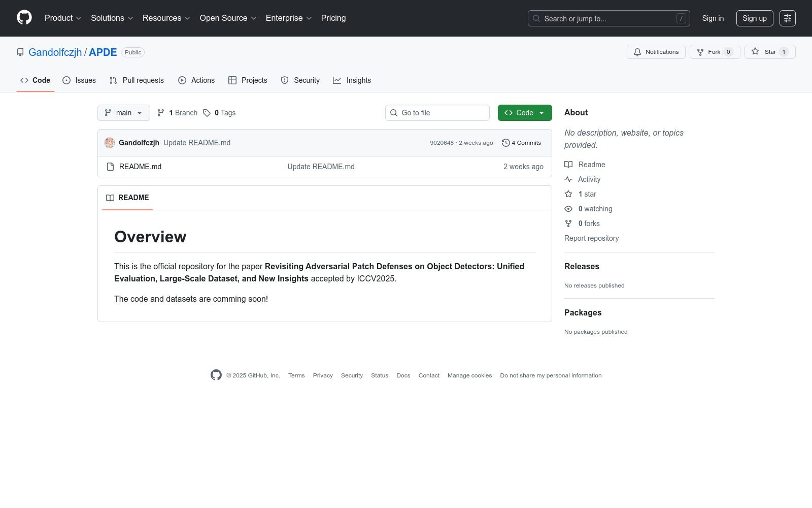
Task: Open commit hash 9020648
Action: click(442, 143)
